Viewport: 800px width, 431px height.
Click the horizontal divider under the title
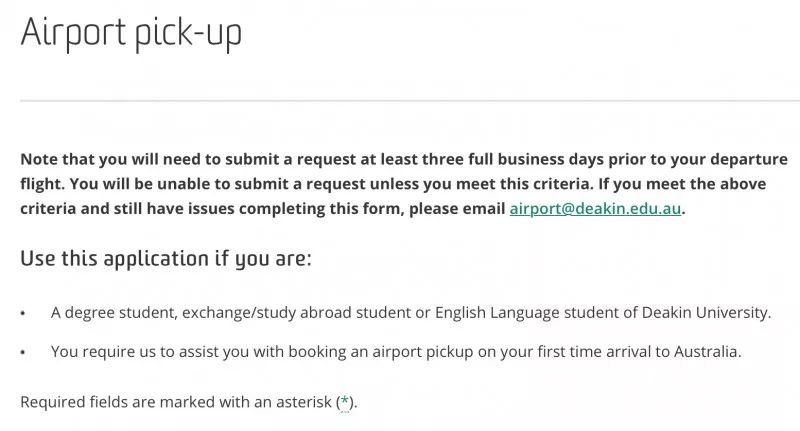[410, 100]
